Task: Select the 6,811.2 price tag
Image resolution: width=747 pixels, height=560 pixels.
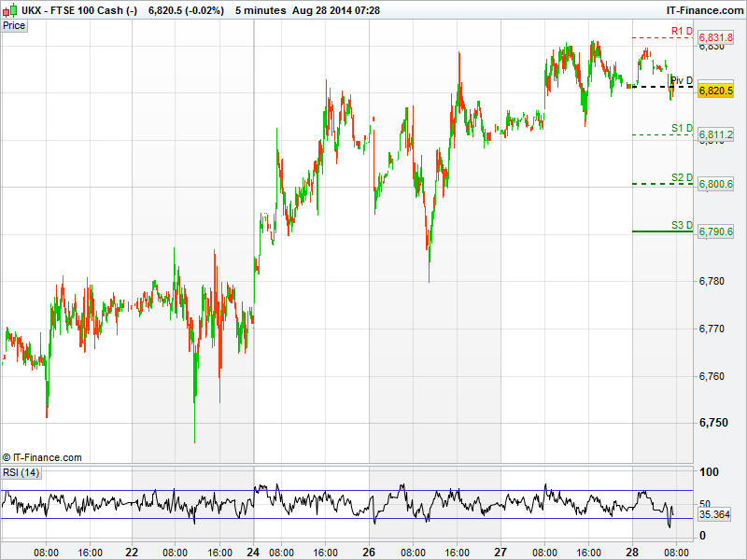Action: (x=716, y=135)
